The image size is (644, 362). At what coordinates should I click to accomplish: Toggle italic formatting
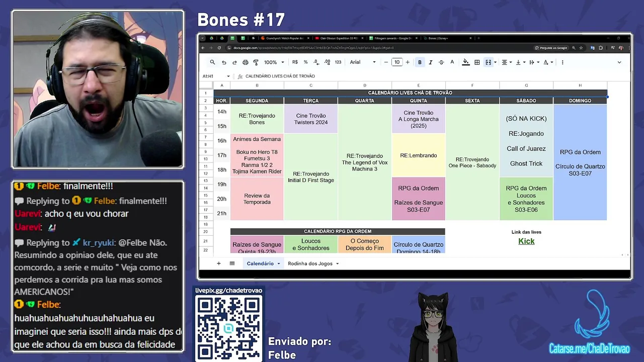click(x=430, y=62)
